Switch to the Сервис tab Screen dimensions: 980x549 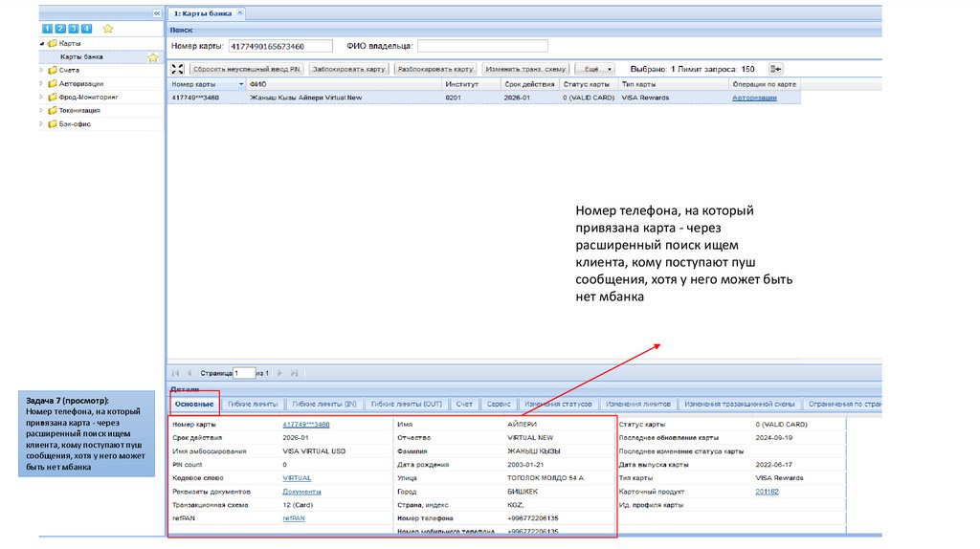(497, 405)
